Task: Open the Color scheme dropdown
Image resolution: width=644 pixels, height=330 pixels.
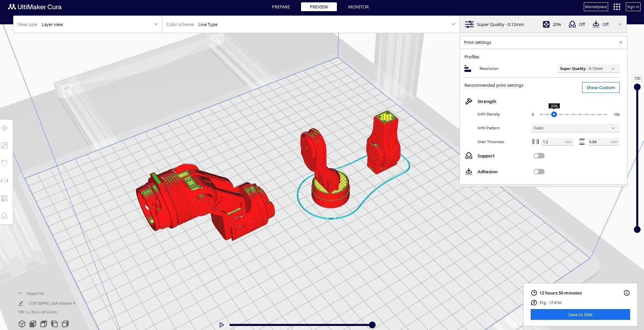Action: [311, 24]
